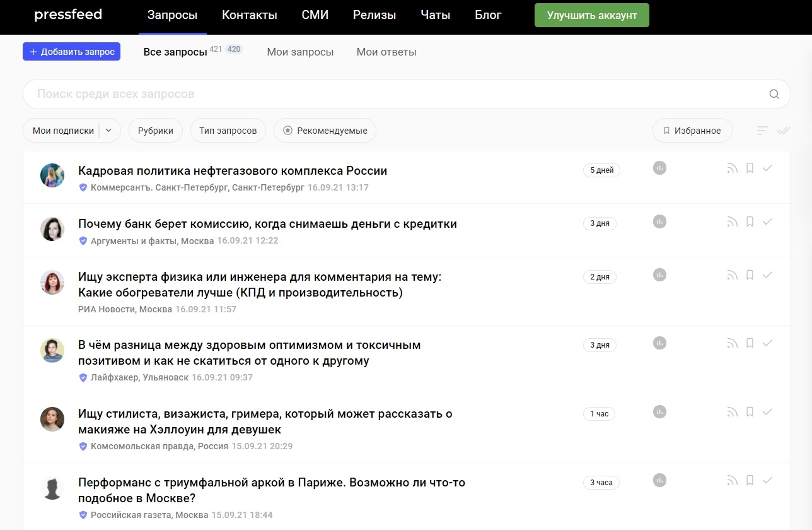Click the Добавить запрос button
The width and height of the screenshot is (812, 530).
71,52
